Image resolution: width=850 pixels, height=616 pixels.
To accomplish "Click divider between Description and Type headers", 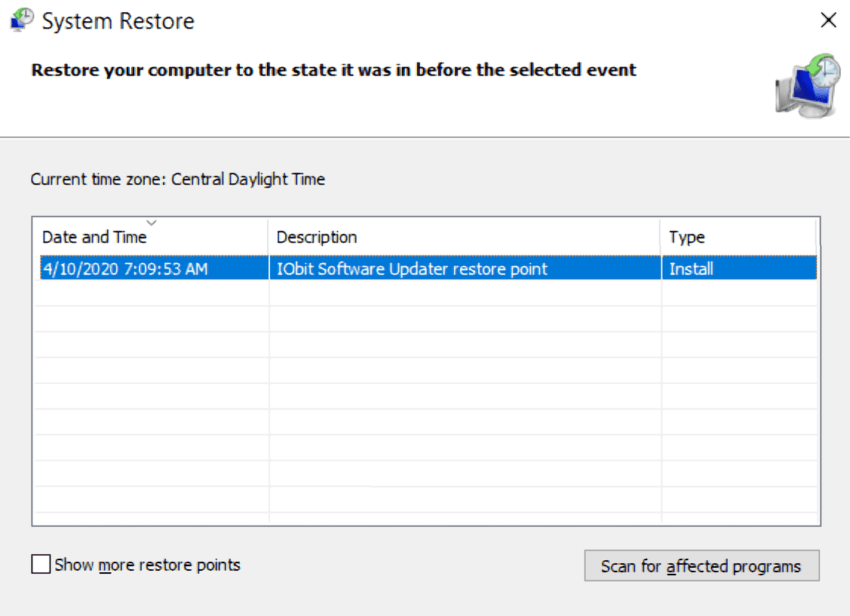I will pyautogui.click(x=661, y=237).
